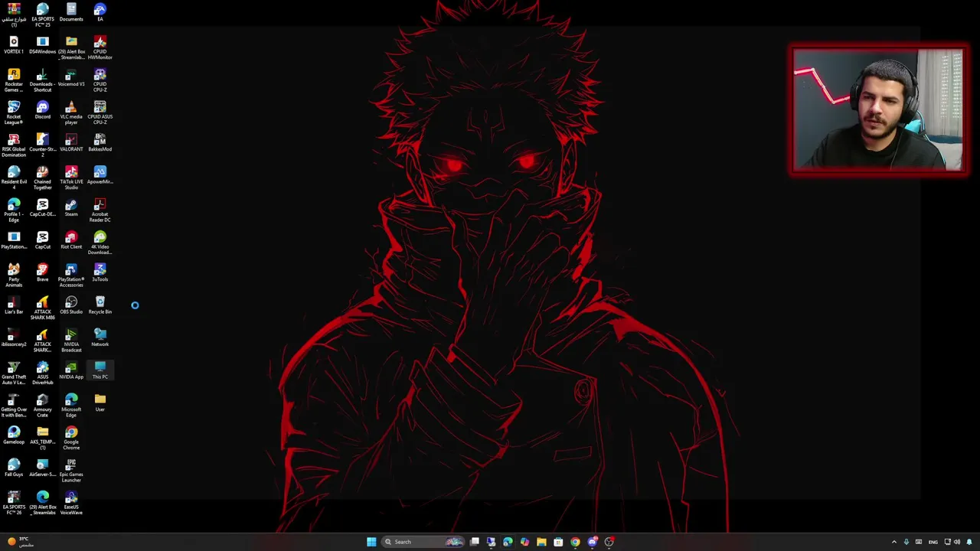Launch Voicemod V3 from desktop

(x=71, y=77)
